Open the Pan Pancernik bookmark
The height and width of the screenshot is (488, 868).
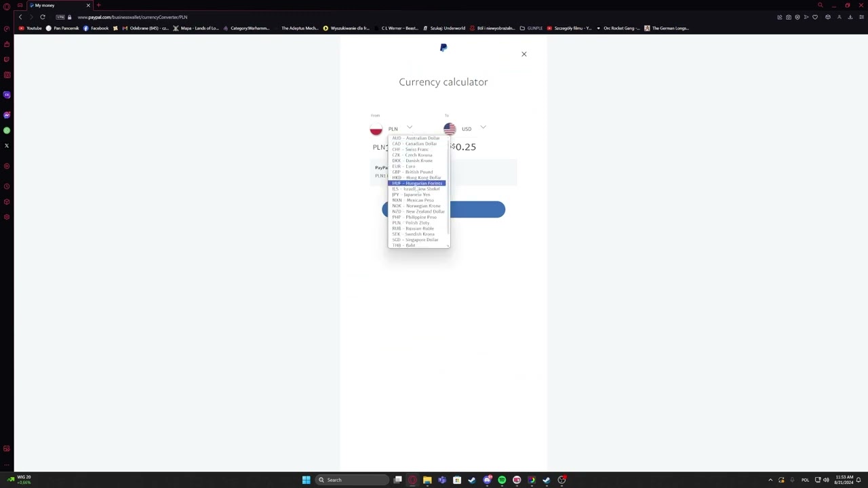point(62,28)
